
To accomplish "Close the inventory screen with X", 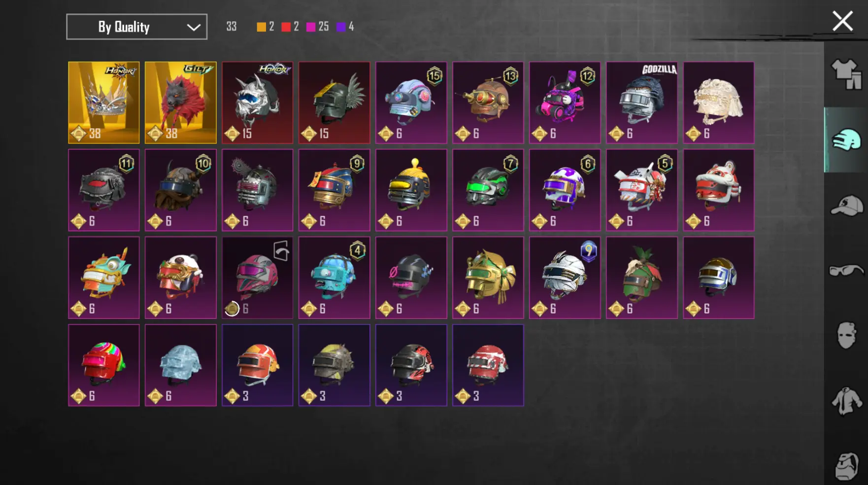I will (842, 21).
